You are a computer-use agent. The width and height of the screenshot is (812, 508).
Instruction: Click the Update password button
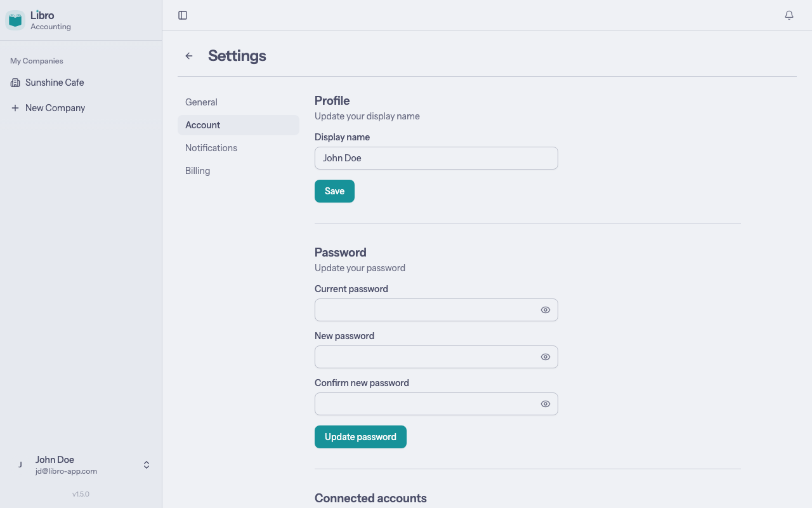coord(360,436)
